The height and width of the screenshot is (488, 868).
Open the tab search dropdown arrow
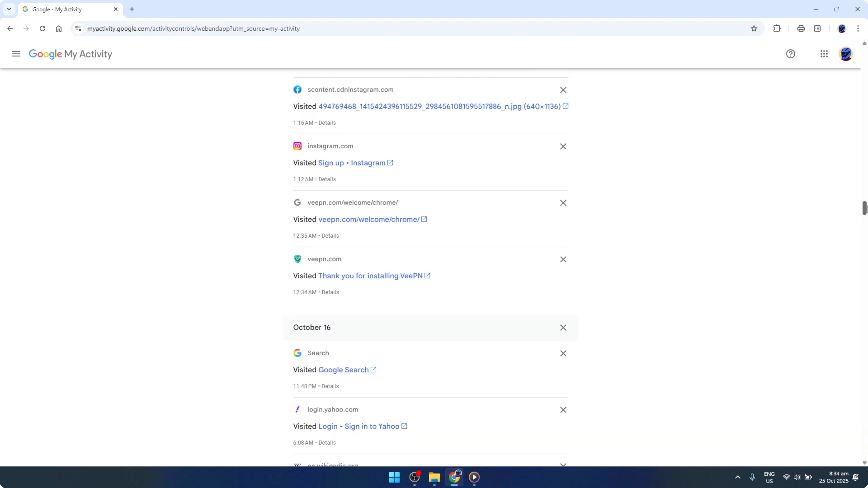tap(9, 9)
